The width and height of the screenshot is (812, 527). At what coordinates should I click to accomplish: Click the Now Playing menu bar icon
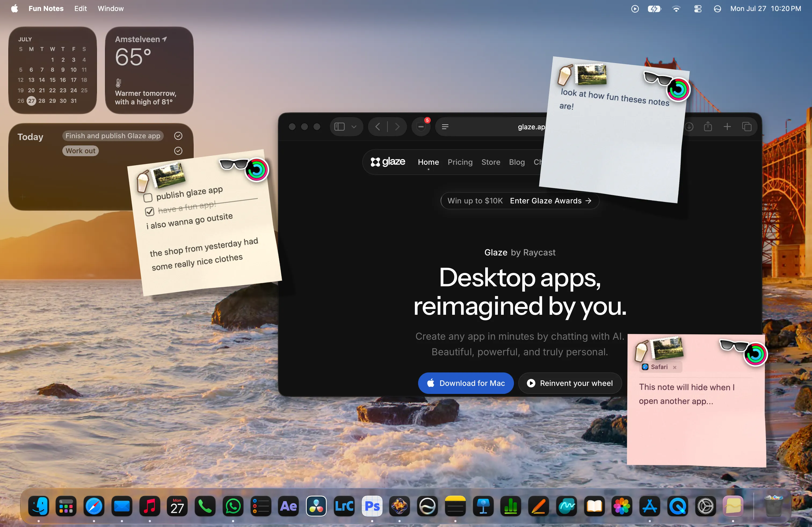tap(635, 9)
